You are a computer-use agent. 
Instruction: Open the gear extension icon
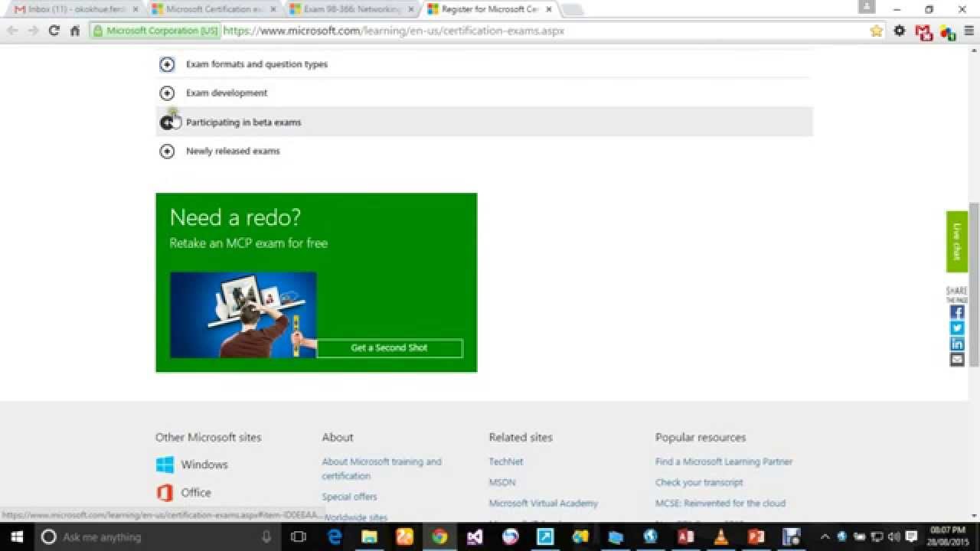point(900,31)
